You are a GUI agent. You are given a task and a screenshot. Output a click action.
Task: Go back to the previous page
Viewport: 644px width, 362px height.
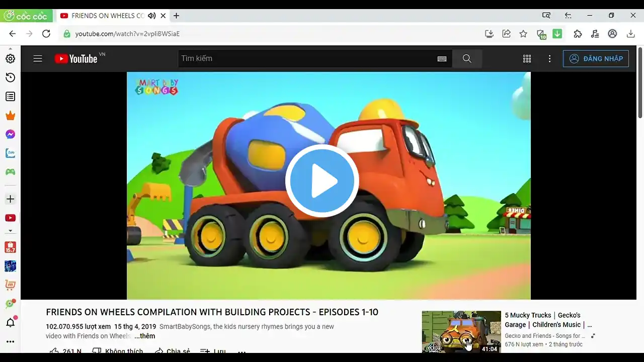tap(13, 34)
